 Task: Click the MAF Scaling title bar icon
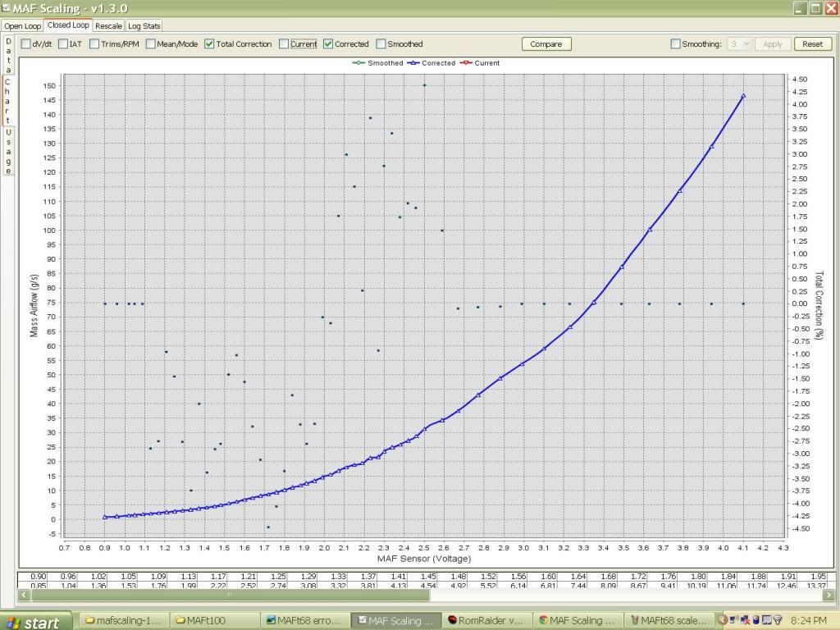click(x=7, y=7)
